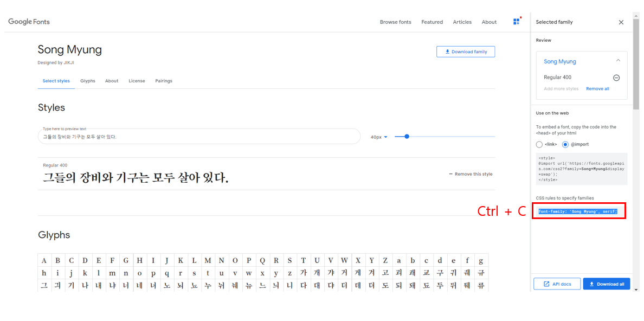Collapse the Song Myung family chevron
The width and height of the screenshot is (644, 321).
point(618,61)
